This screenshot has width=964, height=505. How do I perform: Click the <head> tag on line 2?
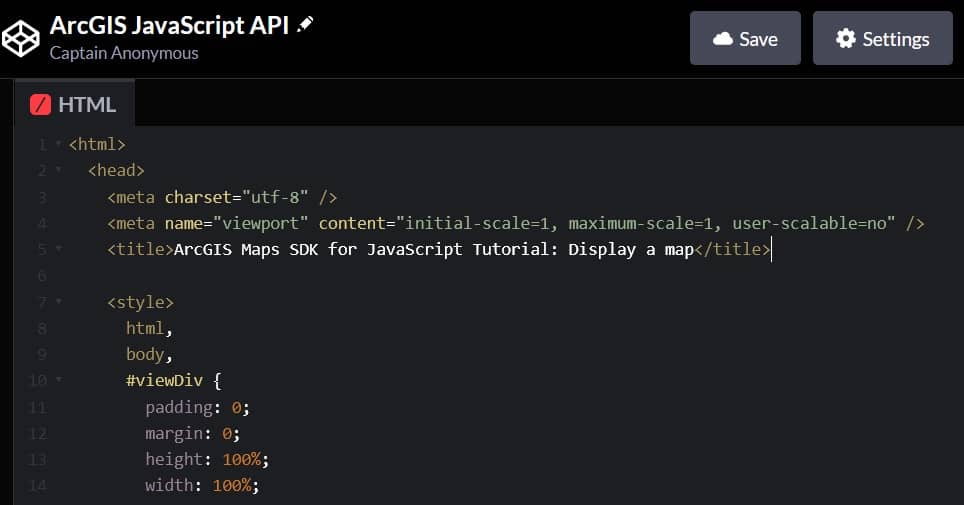tap(116, 170)
